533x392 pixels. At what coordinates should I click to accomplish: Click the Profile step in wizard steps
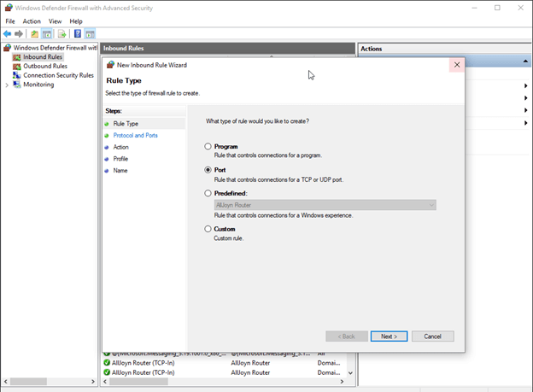click(x=120, y=159)
